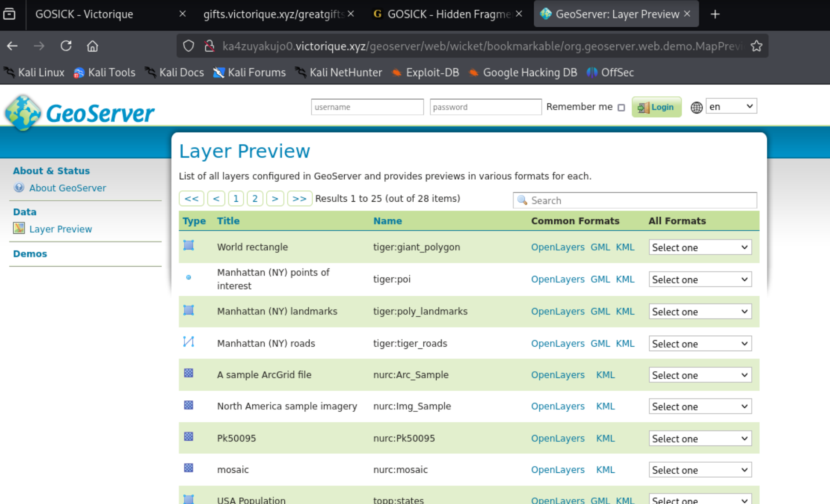This screenshot has height=504, width=830.
Task: Switch to GOSICK - Victorique browser tab
Action: pos(84,14)
